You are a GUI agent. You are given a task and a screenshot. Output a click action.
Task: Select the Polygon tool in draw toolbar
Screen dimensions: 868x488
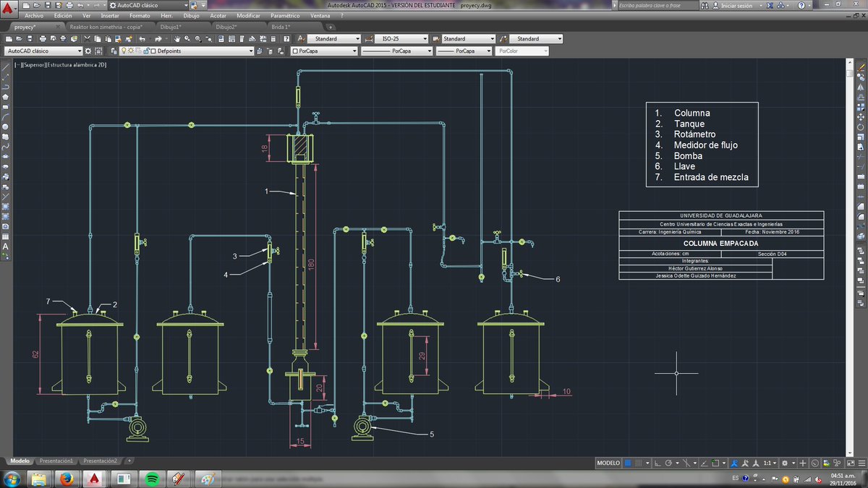(x=6, y=97)
